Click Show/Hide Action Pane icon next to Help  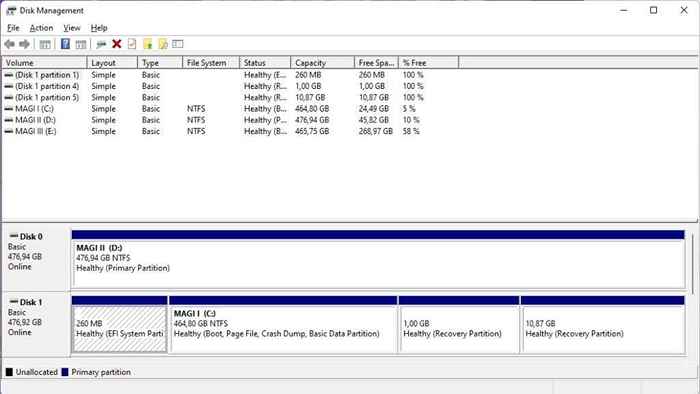(x=81, y=44)
